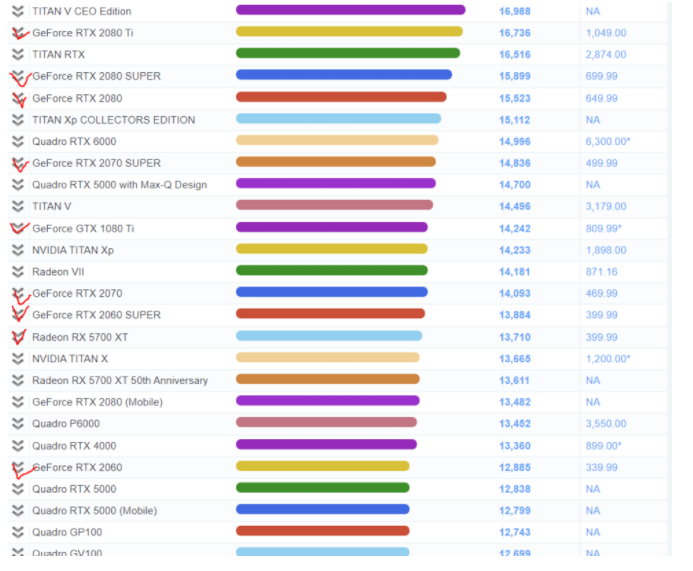Expand the TITAN V CEO Edition row chevron

pos(18,11)
